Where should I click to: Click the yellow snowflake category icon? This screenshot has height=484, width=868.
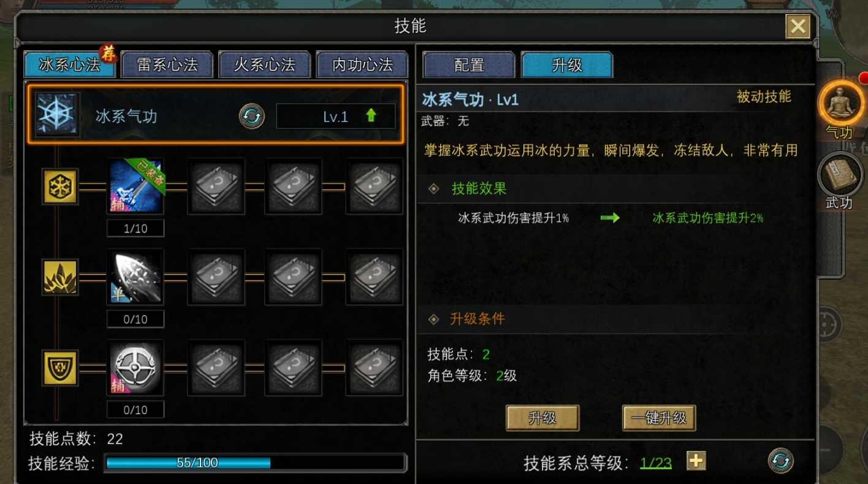point(60,186)
